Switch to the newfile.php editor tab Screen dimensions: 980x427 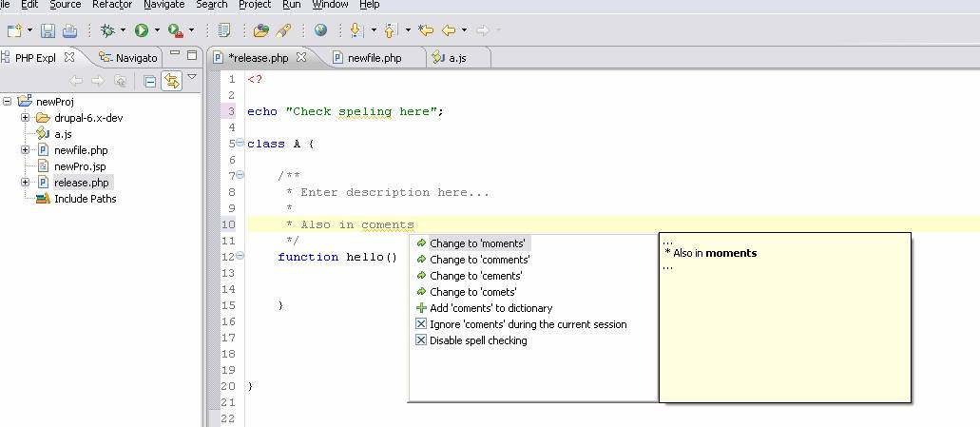click(x=375, y=58)
